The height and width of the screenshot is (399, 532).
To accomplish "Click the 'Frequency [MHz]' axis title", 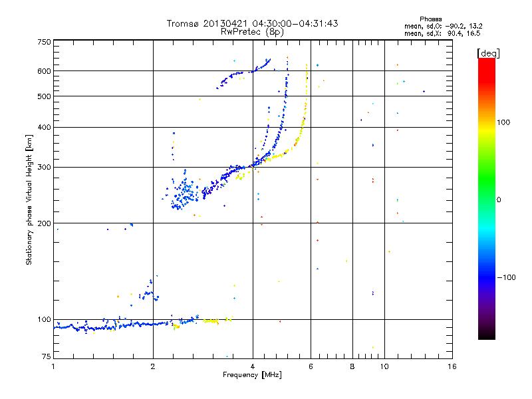I will coord(252,375).
